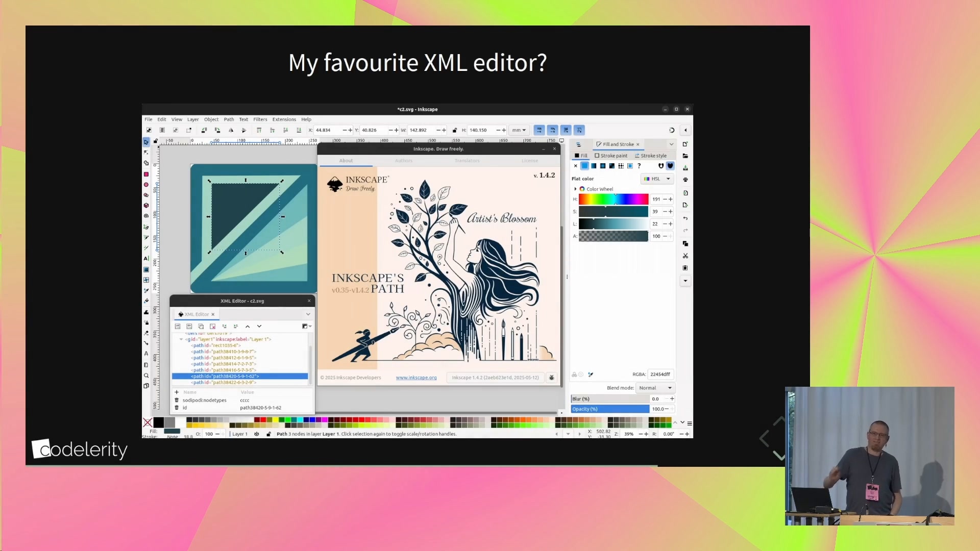Image resolution: width=980 pixels, height=551 pixels.
Task: Open Authors tab in About dialog
Action: tap(403, 161)
